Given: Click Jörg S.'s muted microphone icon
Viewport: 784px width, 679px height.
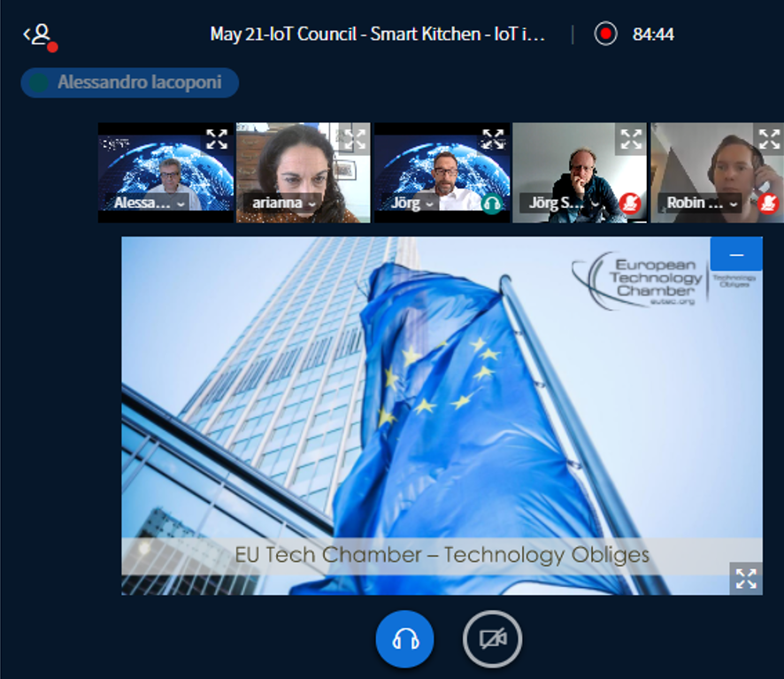Looking at the screenshot, I should 630,204.
